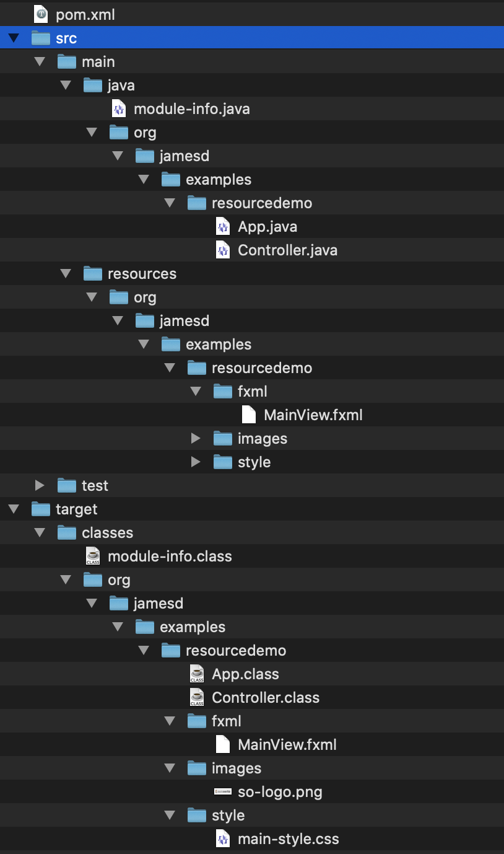
Task: Collapse the classes folder
Action: 40,533
